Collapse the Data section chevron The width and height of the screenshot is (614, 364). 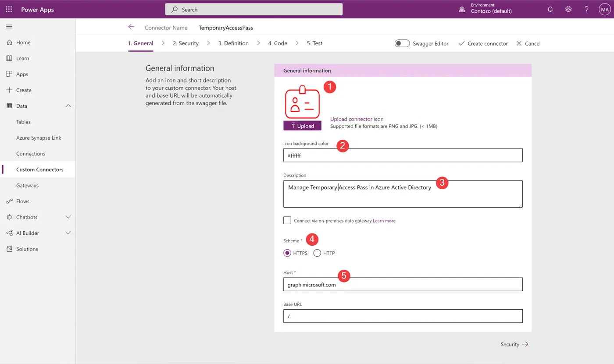point(68,106)
